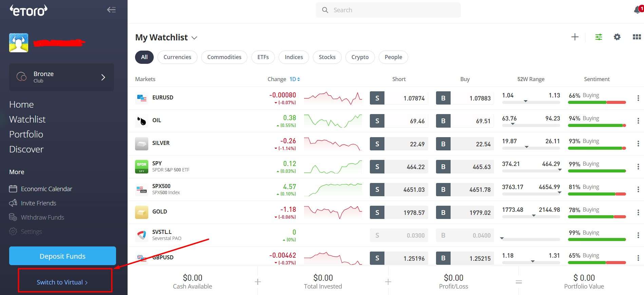Go to Portfolio
The width and height of the screenshot is (644, 295).
click(26, 134)
